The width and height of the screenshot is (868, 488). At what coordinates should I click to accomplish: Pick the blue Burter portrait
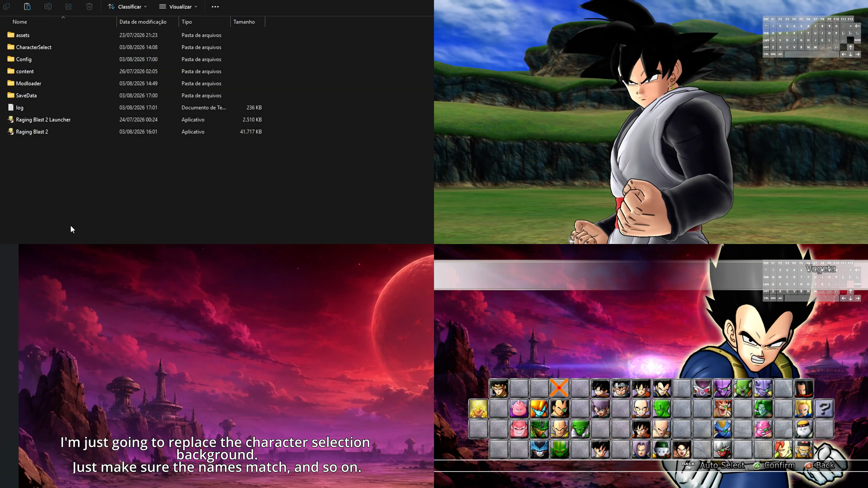click(x=722, y=429)
